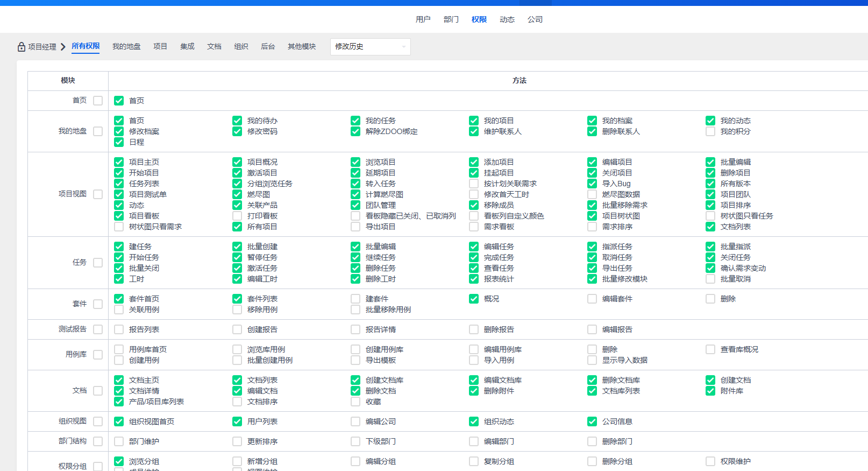The height and width of the screenshot is (471, 868).
Task: Enable the 权限维护 permission
Action: pyautogui.click(x=710, y=461)
